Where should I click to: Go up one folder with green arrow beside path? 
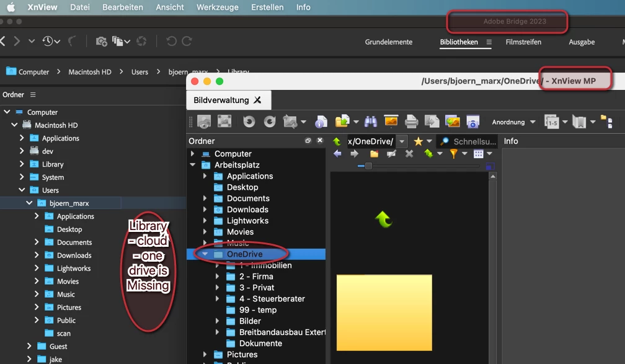(337, 141)
